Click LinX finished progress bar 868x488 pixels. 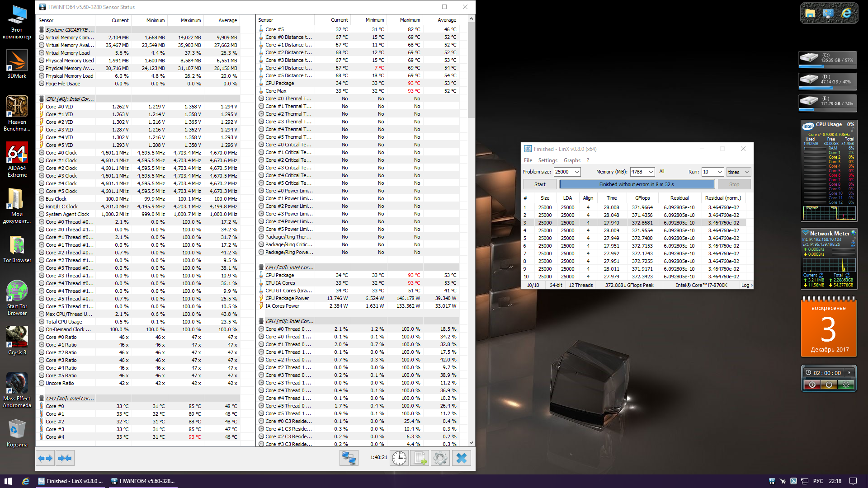pyautogui.click(x=637, y=184)
